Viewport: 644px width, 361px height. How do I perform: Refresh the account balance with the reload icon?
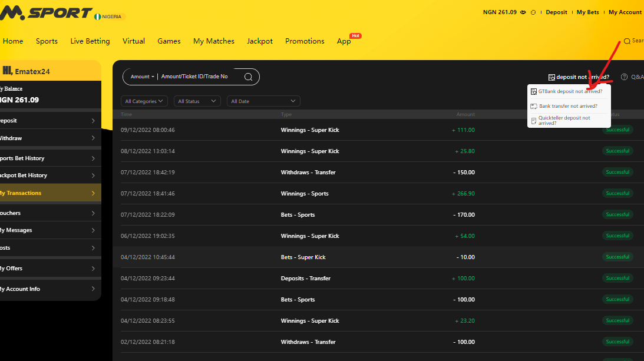[x=533, y=12]
